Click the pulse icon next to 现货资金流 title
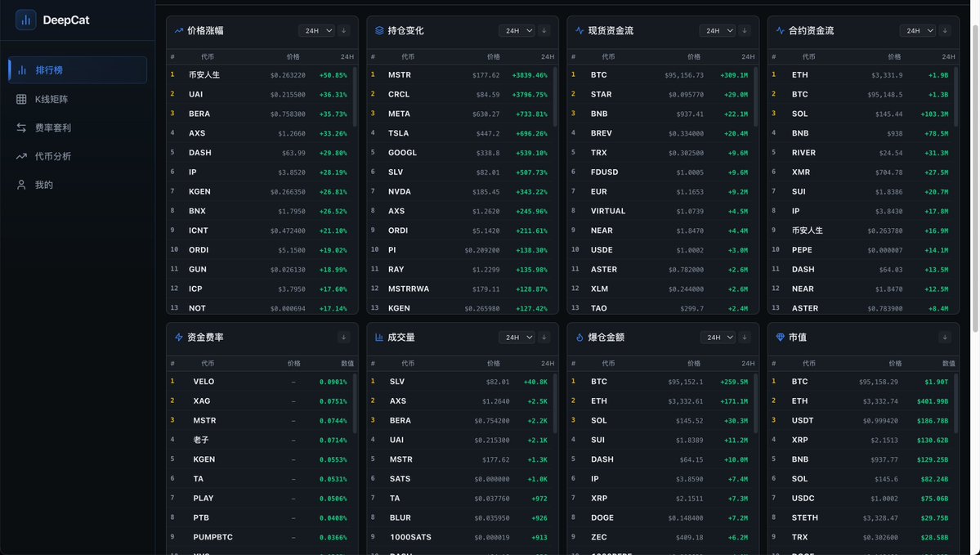Viewport: 980px width, 555px height. [579, 30]
